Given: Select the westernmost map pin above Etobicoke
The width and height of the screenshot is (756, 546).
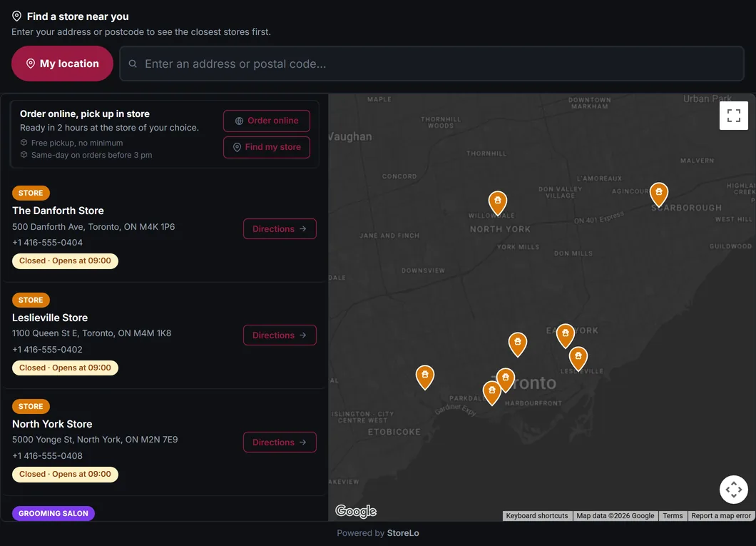Looking at the screenshot, I should tap(425, 377).
